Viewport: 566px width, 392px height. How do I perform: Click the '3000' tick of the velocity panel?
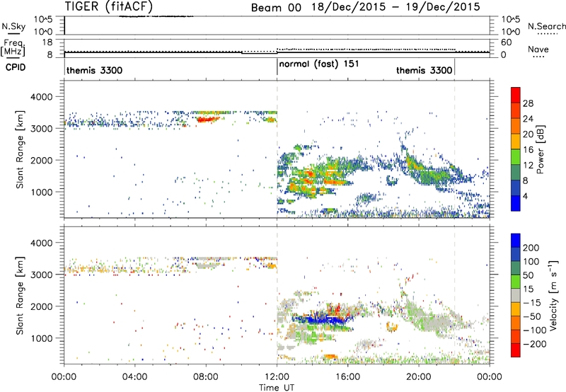(x=42, y=275)
